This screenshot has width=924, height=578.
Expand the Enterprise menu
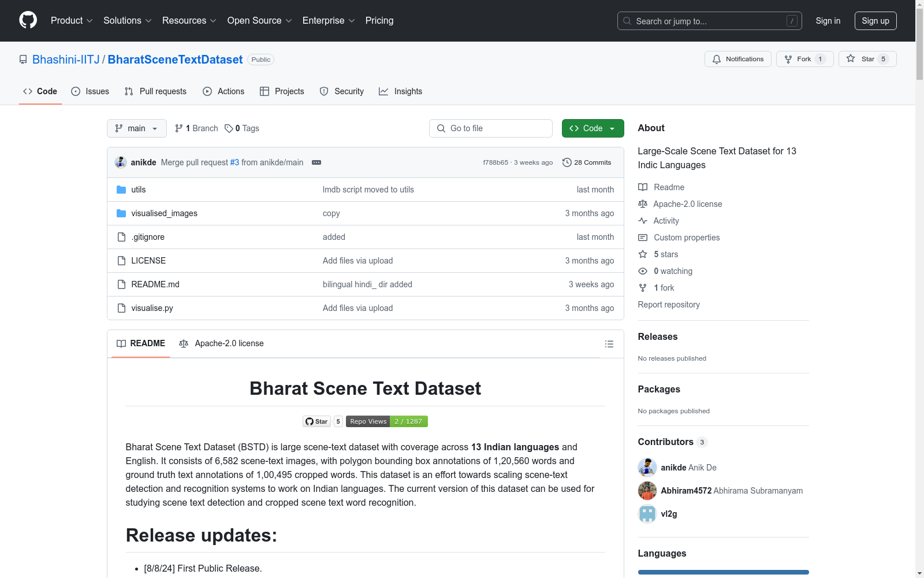click(329, 21)
